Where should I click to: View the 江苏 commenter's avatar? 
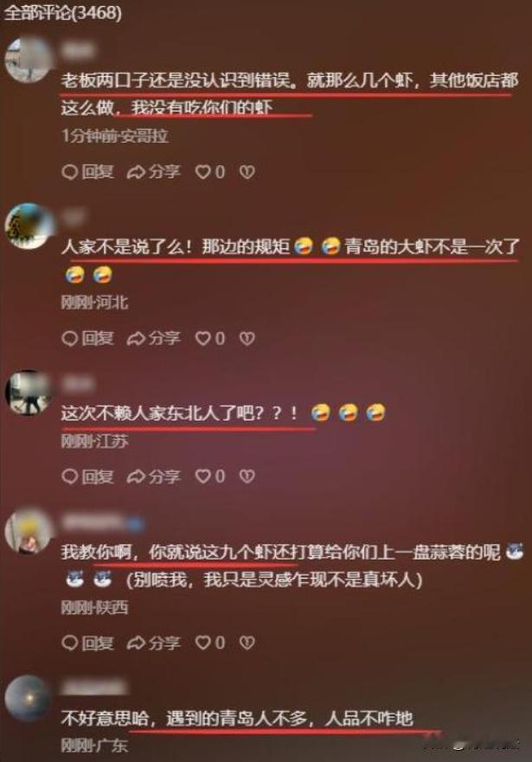coord(29,393)
